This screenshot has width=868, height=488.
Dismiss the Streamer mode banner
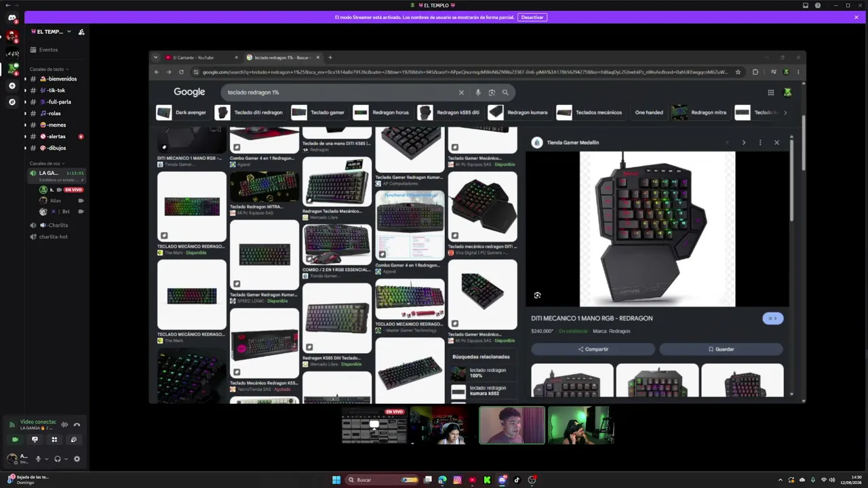[x=856, y=17]
